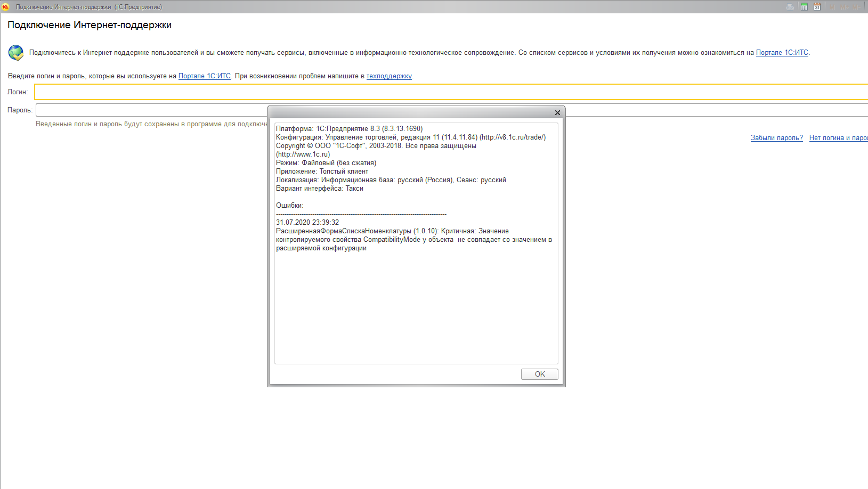The image size is (868, 489).
Task: Click the window title 'Подключение Интернет-поддержки (1С:Предприятие)'
Action: pos(89,7)
